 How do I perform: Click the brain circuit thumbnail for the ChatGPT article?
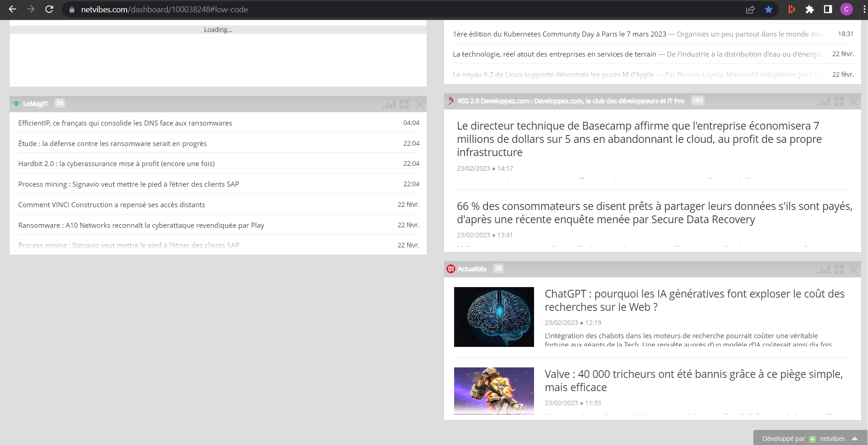tap(494, 317)
